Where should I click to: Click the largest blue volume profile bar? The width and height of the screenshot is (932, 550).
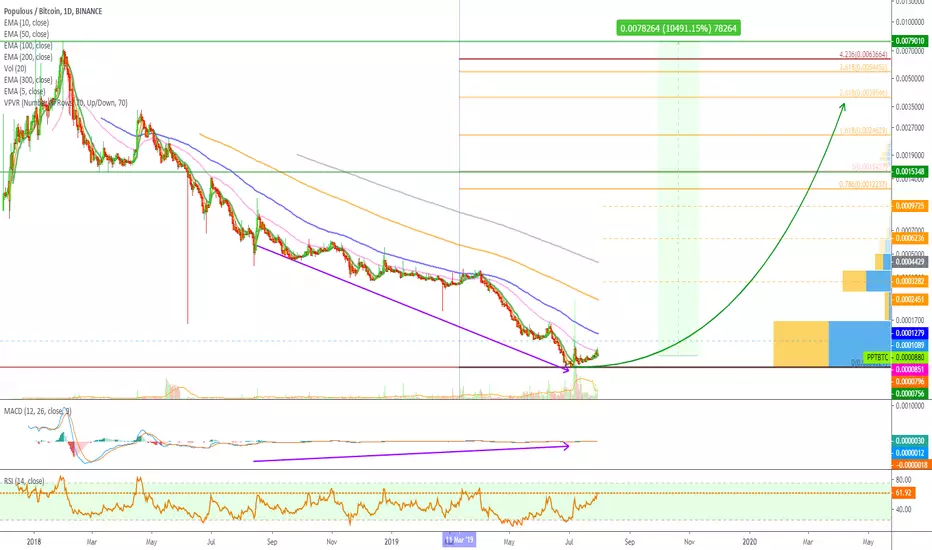tap(859, 344)
